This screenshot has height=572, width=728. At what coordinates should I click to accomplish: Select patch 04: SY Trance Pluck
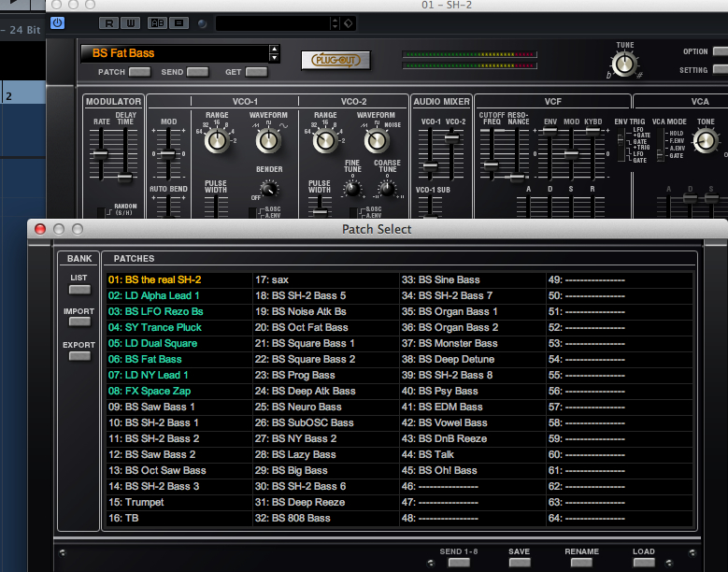click(179, 327)
